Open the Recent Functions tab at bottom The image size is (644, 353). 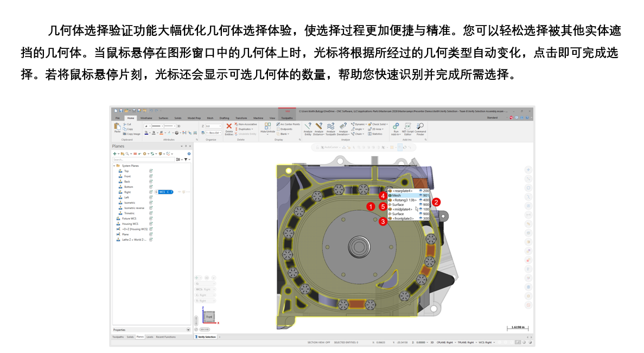pyautogui.click(x=166, y=337)
